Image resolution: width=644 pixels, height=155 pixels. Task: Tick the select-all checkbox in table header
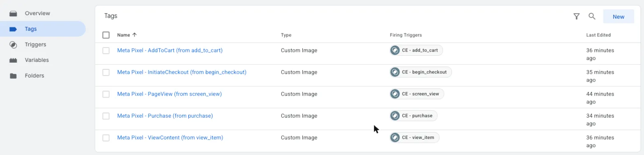point(106,35)
